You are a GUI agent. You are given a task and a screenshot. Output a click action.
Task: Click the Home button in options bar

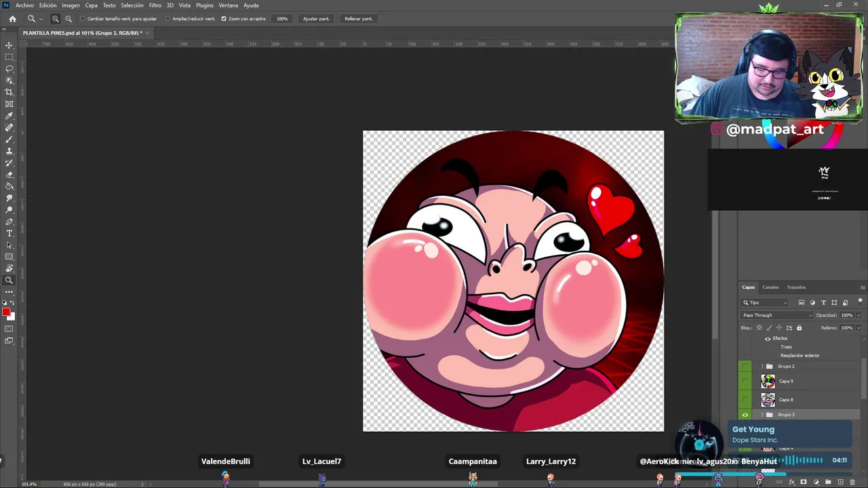point(12,19)
